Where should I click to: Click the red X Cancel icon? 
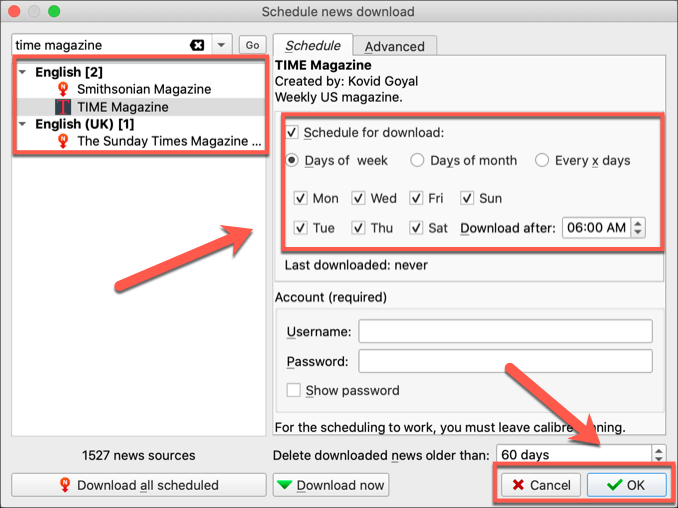[517, 485]
